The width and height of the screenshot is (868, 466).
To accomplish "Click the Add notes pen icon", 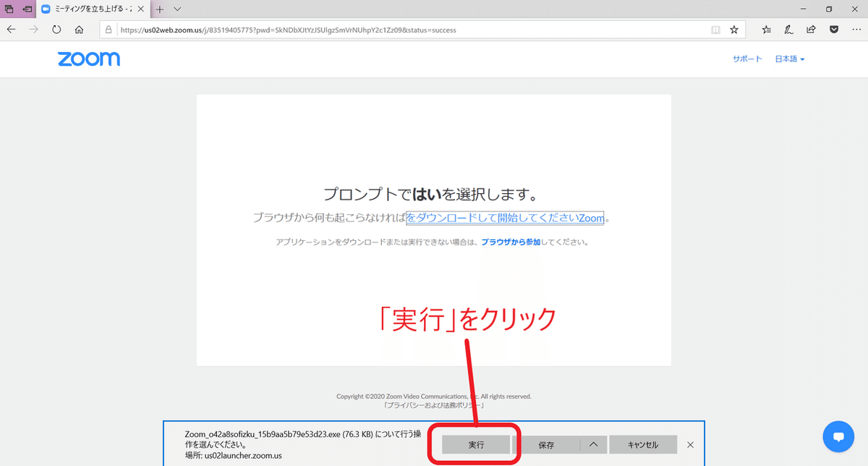I will click(x=789, y=30).
